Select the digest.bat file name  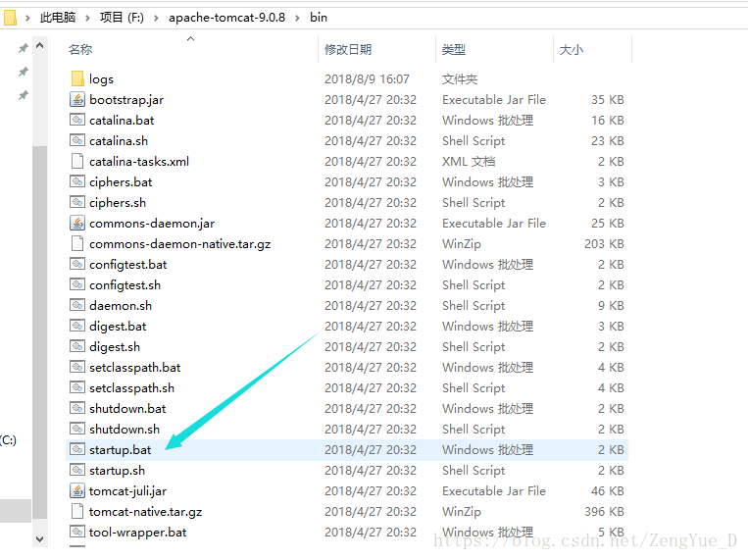118,327
